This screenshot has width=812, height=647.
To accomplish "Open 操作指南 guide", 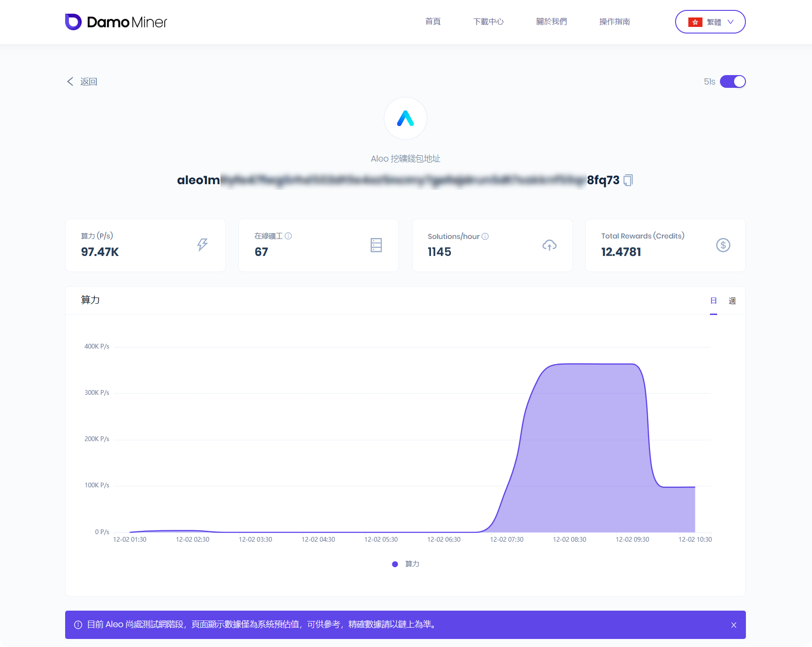I will (614, 22).
